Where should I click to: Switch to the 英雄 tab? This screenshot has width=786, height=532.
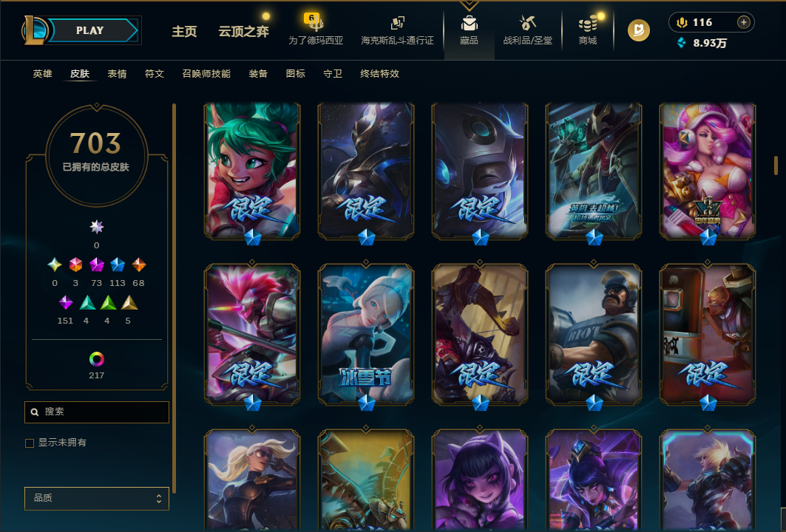coord(43,74)
